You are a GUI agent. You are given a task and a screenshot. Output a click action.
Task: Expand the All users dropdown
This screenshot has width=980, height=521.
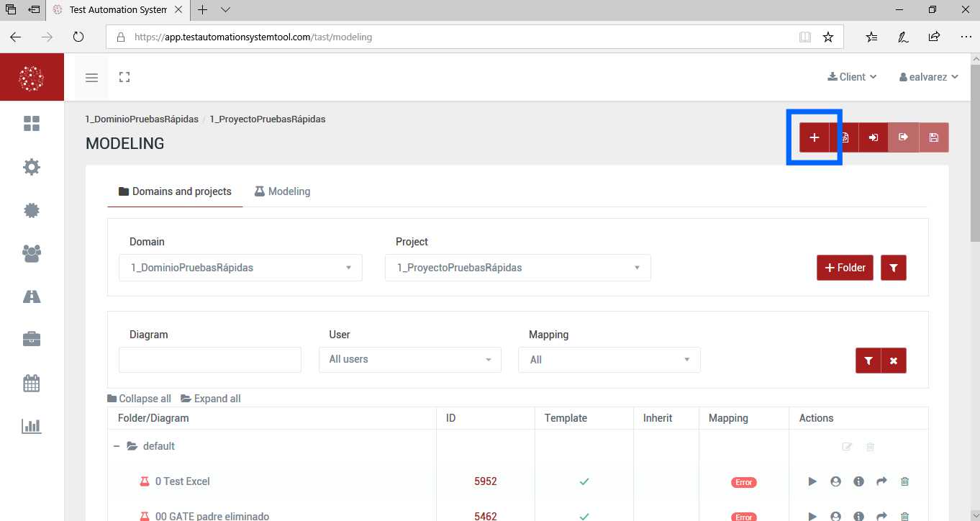(x=409, y=359)
